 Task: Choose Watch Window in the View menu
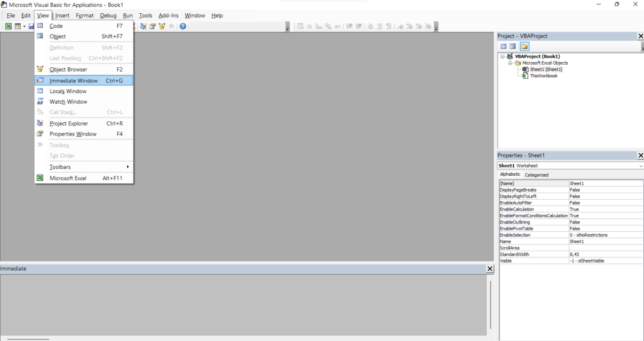coord(84,102)
